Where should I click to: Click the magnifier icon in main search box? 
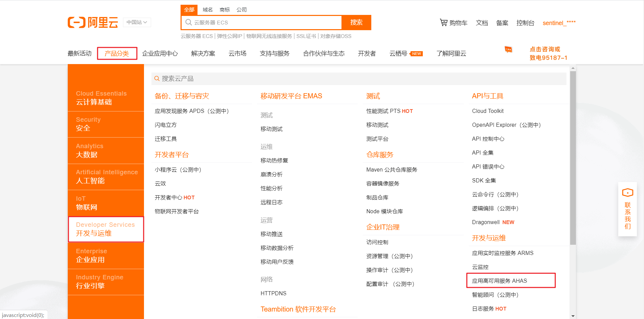(188, 22)
